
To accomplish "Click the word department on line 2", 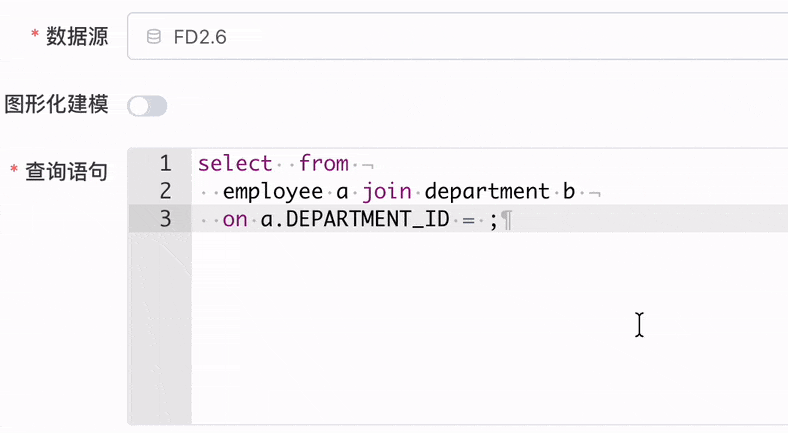I will [487, 192].
